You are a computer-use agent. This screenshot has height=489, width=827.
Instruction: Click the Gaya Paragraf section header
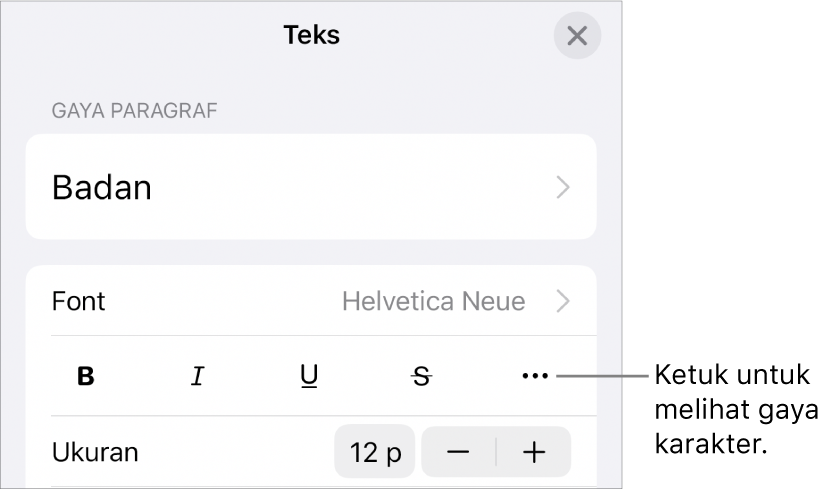click(134, 111)
